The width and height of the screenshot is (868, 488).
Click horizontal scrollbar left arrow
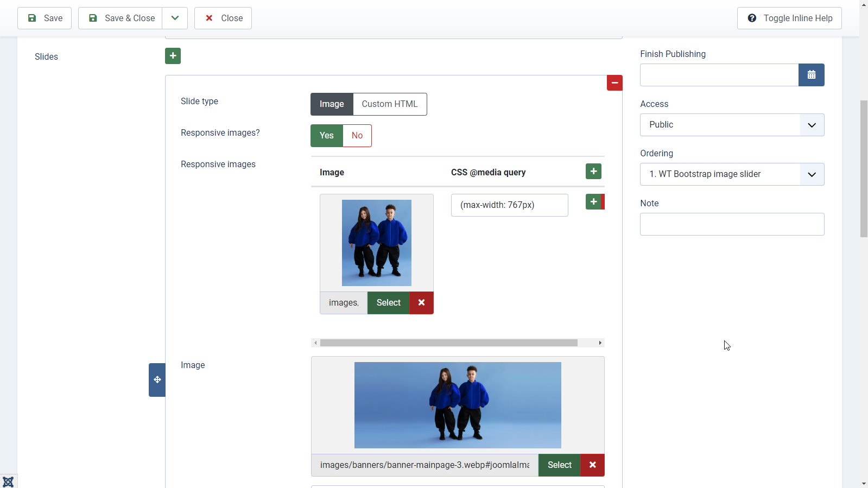[x=315, y=343]
